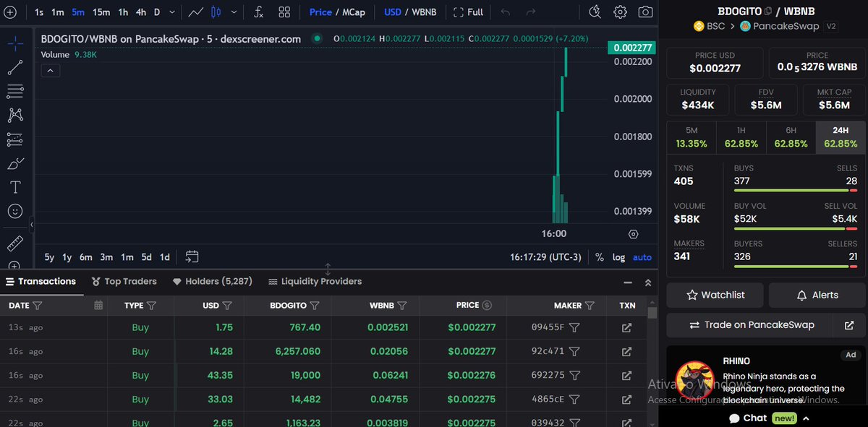Copy the BDOGITO token address icon
Image resolution: width=868 pixels, height=427 pixels.
click(767, 11)
